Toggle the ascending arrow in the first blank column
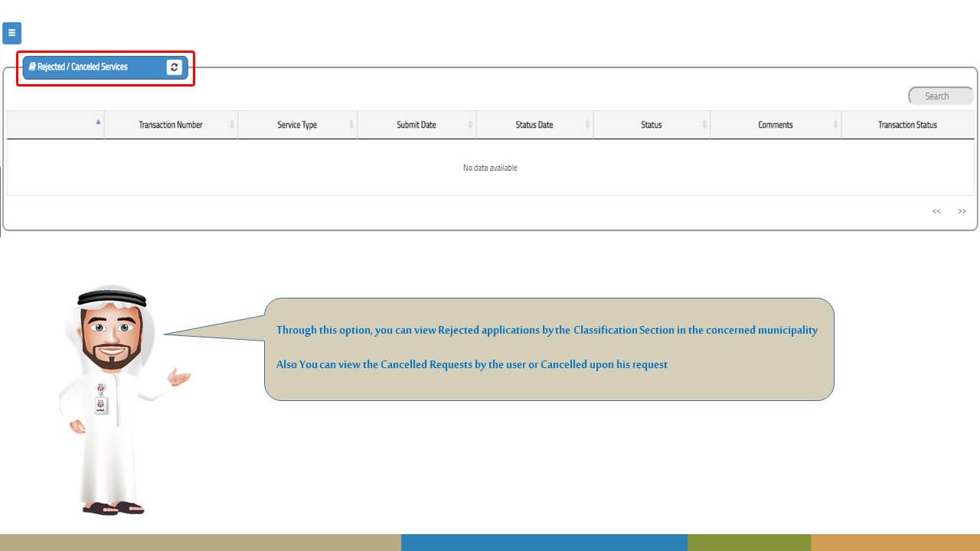Screen dimensions: 980x551 pos(98,122)
